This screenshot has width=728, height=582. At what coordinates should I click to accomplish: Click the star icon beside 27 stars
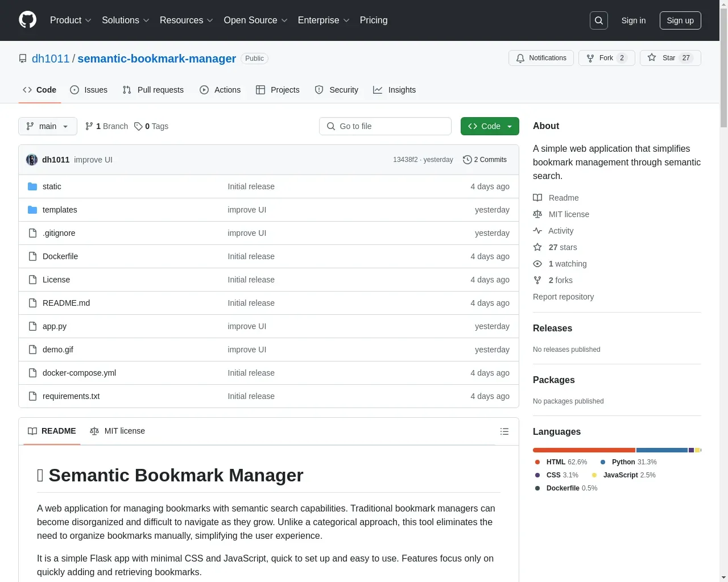pyautogui.click(x=537, y=247)
